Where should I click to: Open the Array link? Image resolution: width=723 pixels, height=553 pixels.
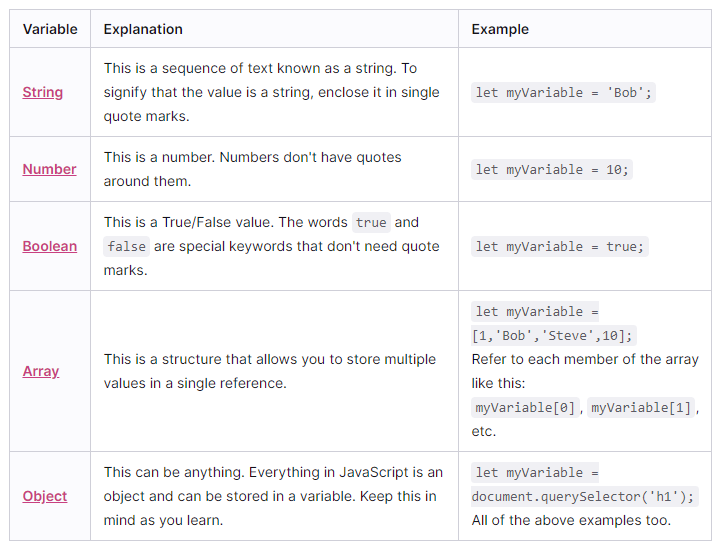41,371
